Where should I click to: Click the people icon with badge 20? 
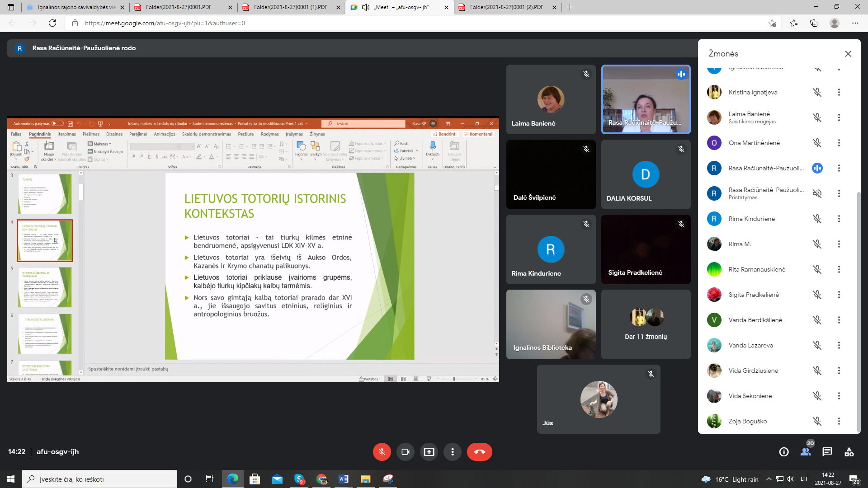tap(806, 452)
